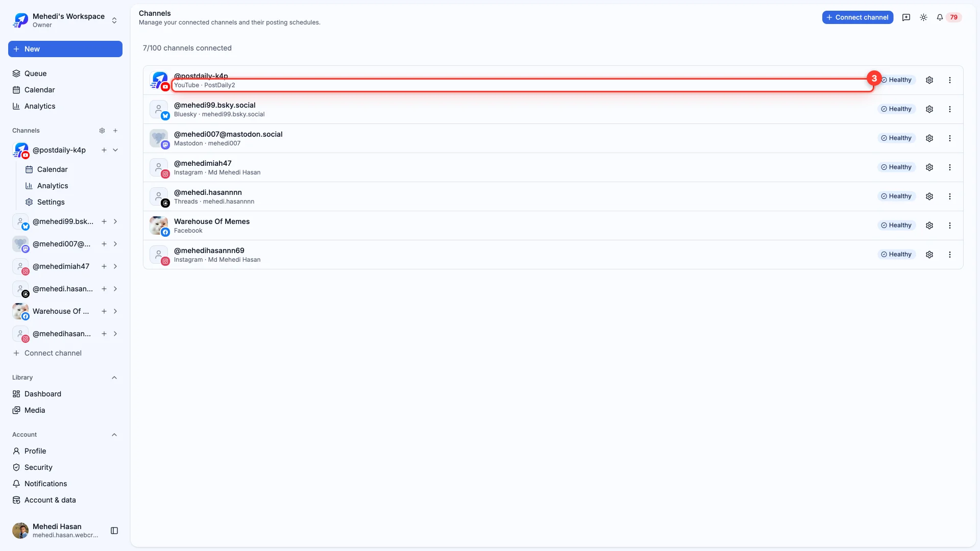This screenshot has width=980, height=551.
Task: Open Settings under @postdaily-k4p channel
Action: pyautogui.click(x=71, y=202)
